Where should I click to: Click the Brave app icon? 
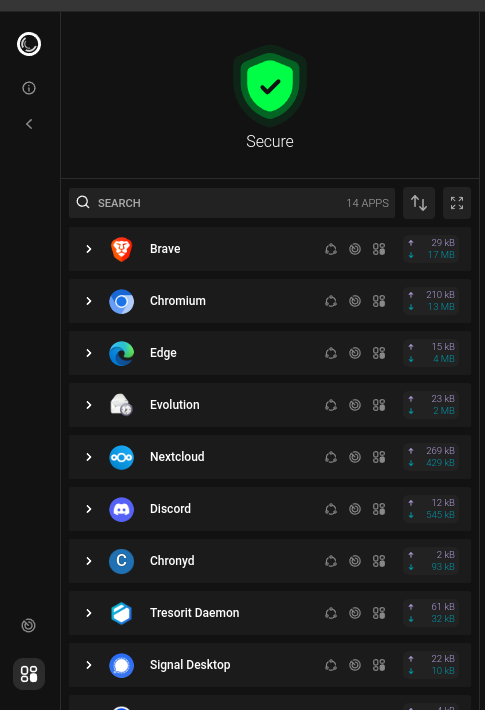121,249
